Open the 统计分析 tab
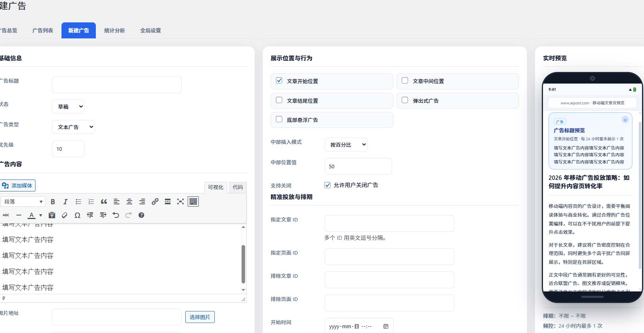644x333 pixels. [x=115, y=30]
